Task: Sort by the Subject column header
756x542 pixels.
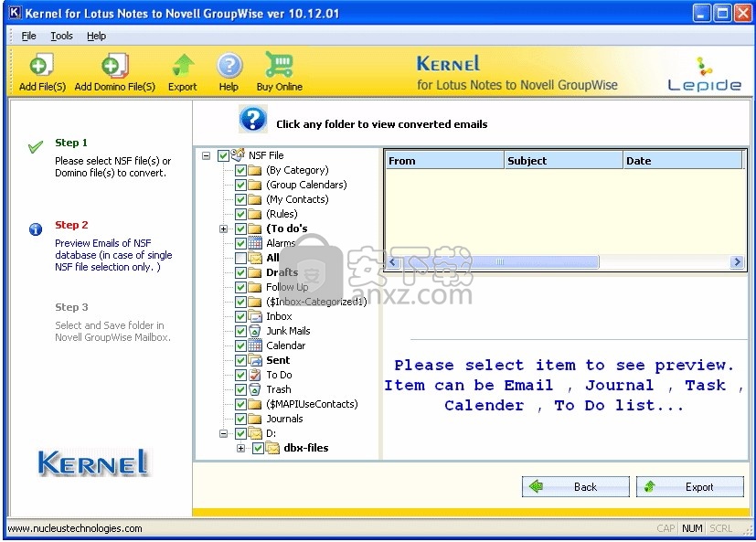Action: [563, 161]
